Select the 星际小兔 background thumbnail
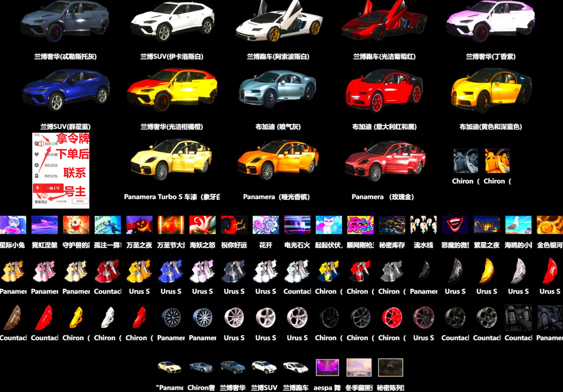Screen dimensions: 563x392 13,225
